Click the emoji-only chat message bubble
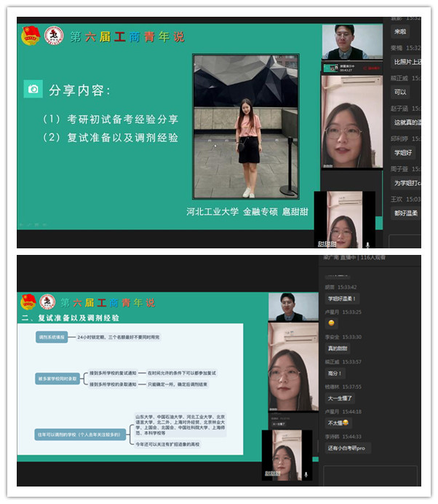Viewport: 438px width, 504px height. click(332, 323)
